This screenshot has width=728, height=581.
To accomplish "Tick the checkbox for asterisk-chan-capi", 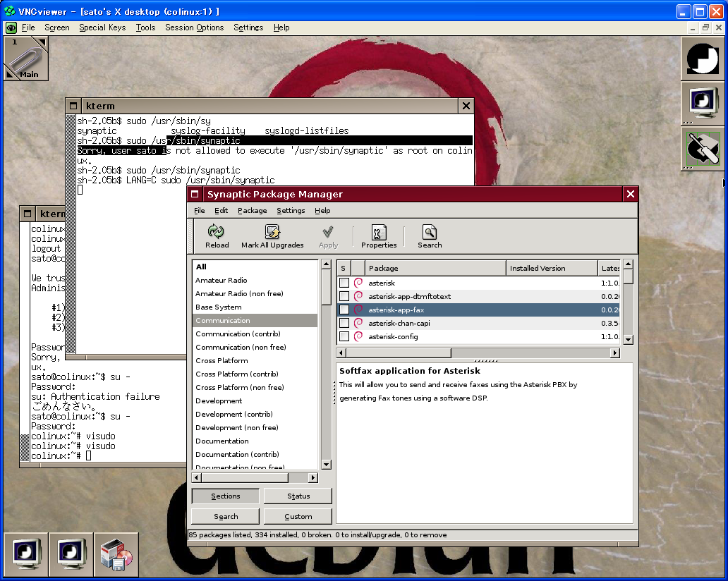I will click(x=344, y=323).
